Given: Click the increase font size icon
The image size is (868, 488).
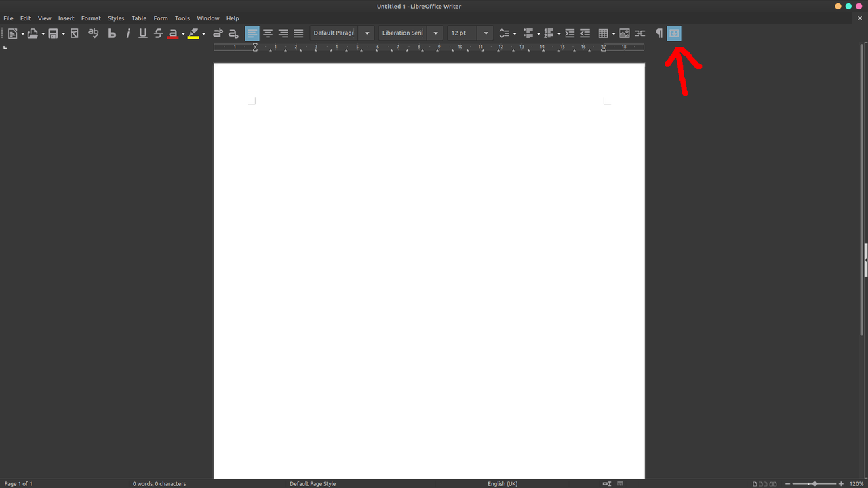Looking at the screenshot, I should point(218,33).
